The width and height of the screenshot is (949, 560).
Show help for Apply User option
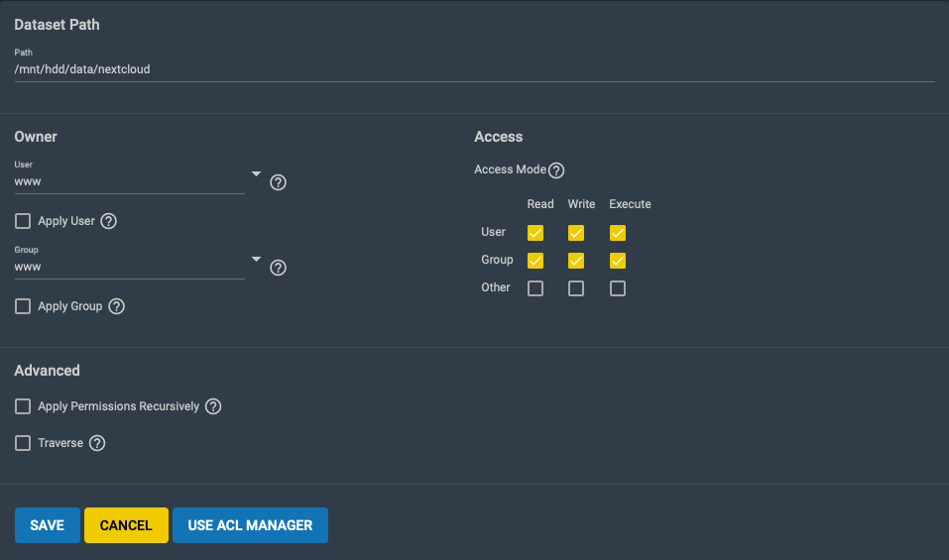point(108,221)
